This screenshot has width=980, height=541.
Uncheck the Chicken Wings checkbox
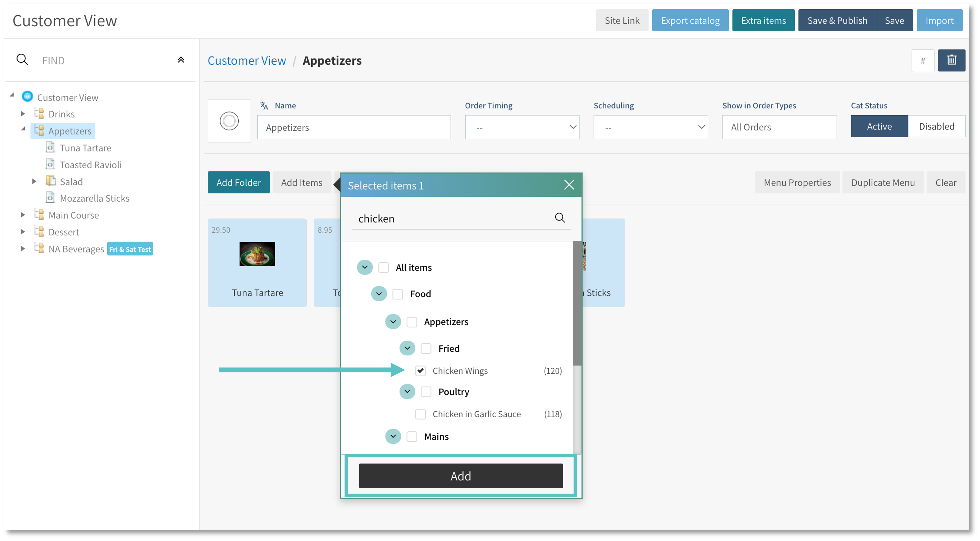(x=421, y=370)
